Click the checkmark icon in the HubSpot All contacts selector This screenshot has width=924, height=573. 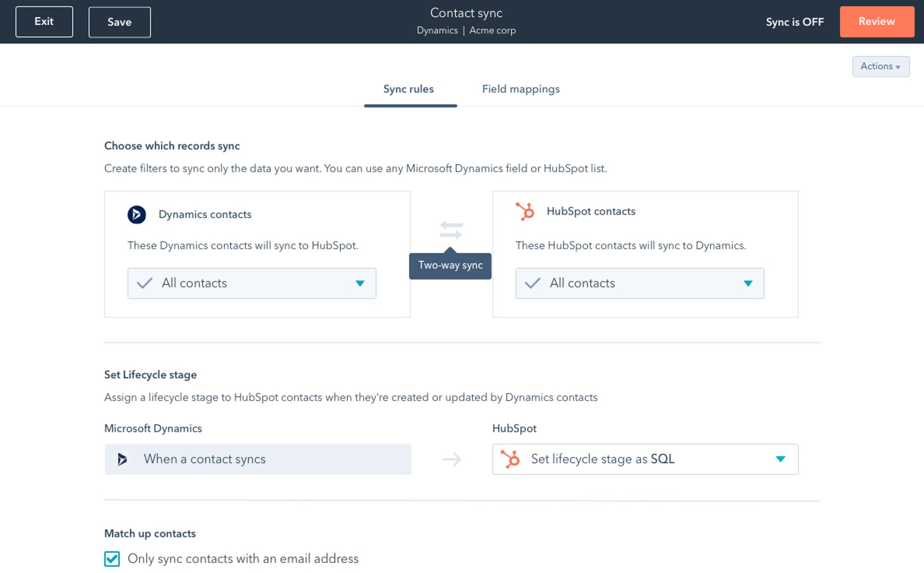tap(531, 283)
